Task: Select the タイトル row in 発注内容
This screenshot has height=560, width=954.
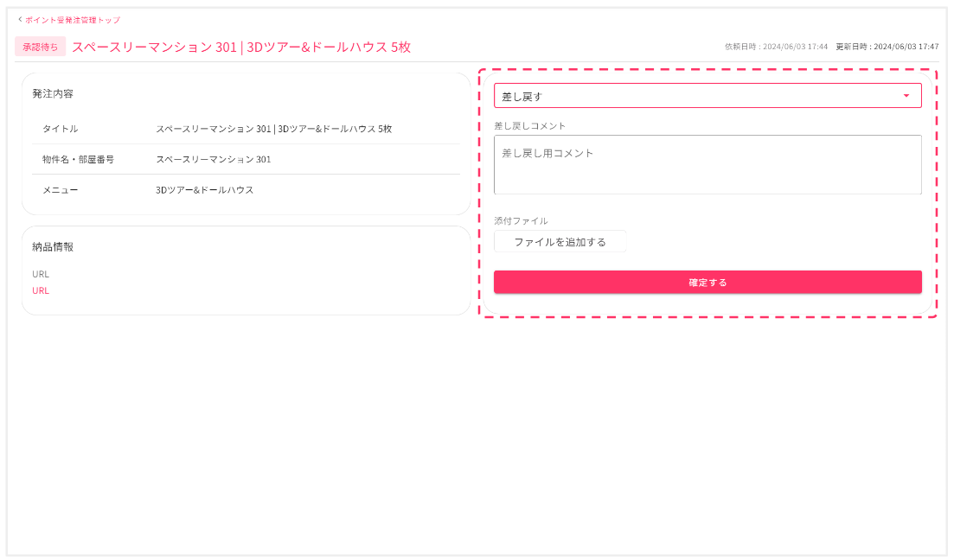Action: click(x=246, y=129)
